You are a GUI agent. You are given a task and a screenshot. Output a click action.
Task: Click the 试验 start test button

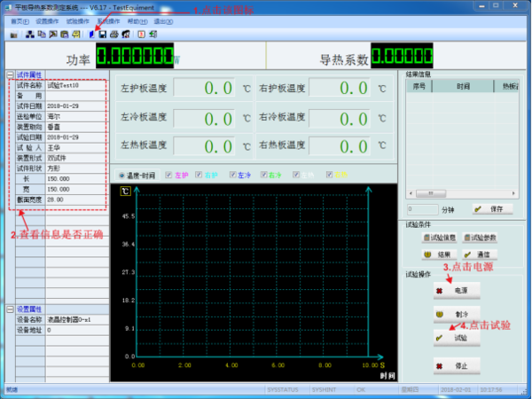point(457,338)
